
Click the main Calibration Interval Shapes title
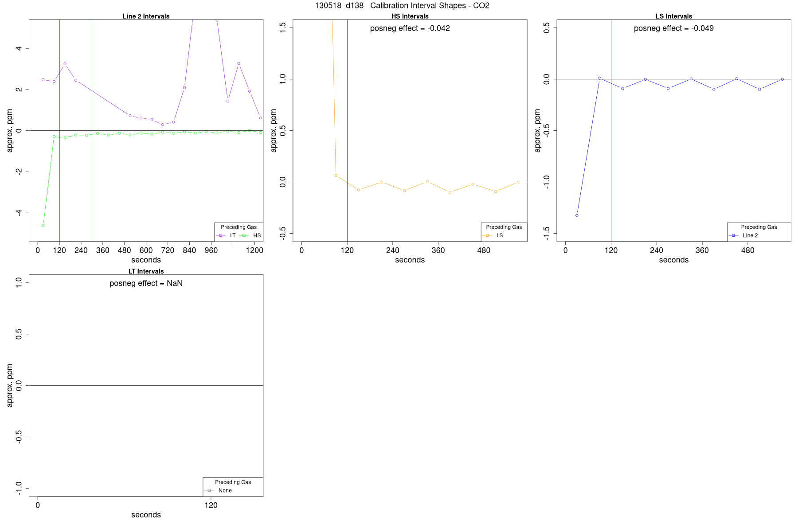coord(402,6)
